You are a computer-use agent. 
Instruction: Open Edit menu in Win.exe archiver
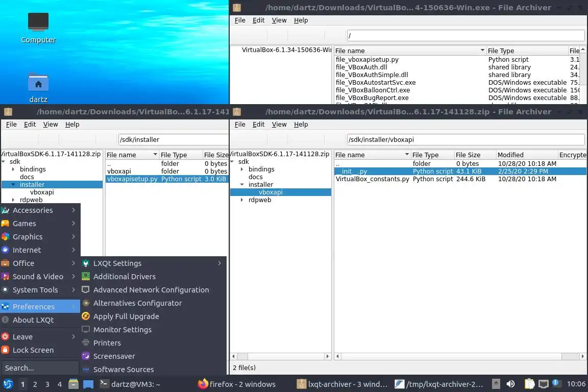pos(258,20)
